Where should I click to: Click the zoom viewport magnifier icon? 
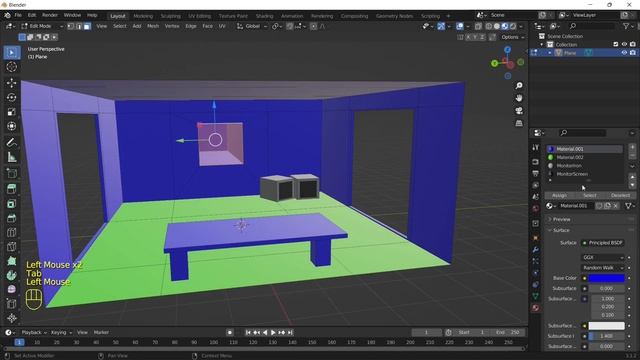point(519,86)
